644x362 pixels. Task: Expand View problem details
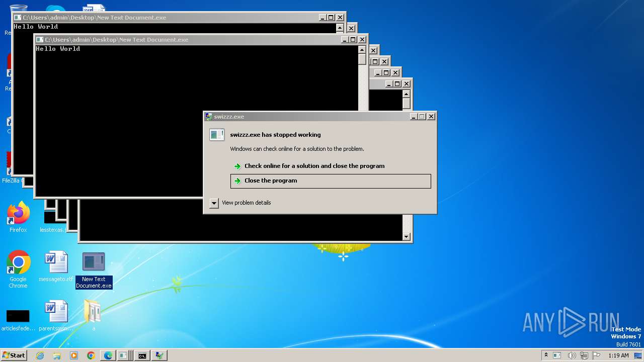click(x=240, y=203)
